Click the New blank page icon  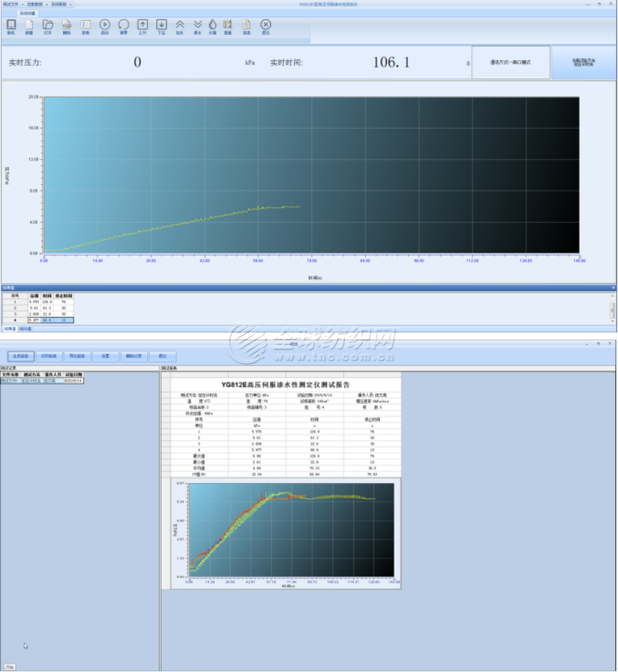[x=29, y=27]
